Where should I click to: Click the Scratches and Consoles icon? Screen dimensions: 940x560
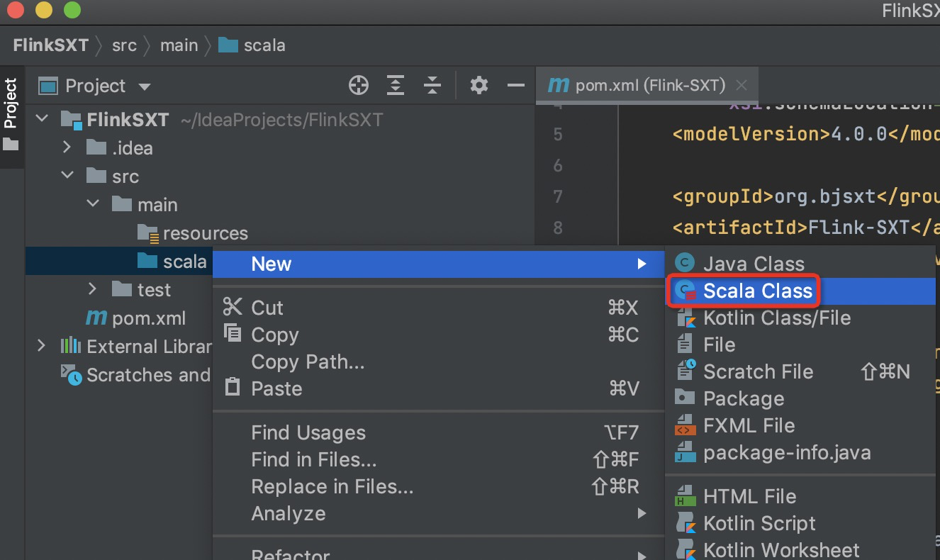71,374
